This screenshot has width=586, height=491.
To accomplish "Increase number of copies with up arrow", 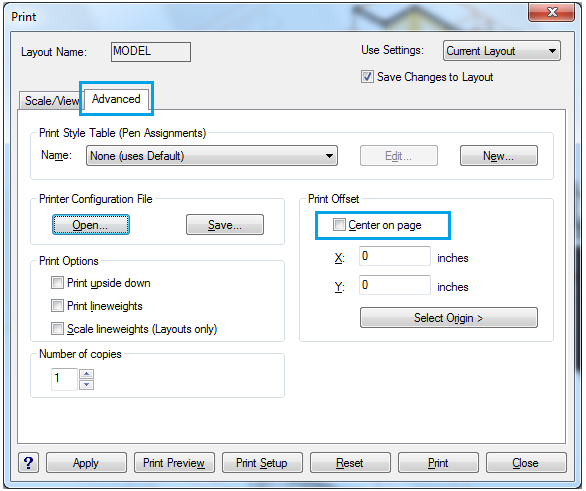I will coord(87,374).
